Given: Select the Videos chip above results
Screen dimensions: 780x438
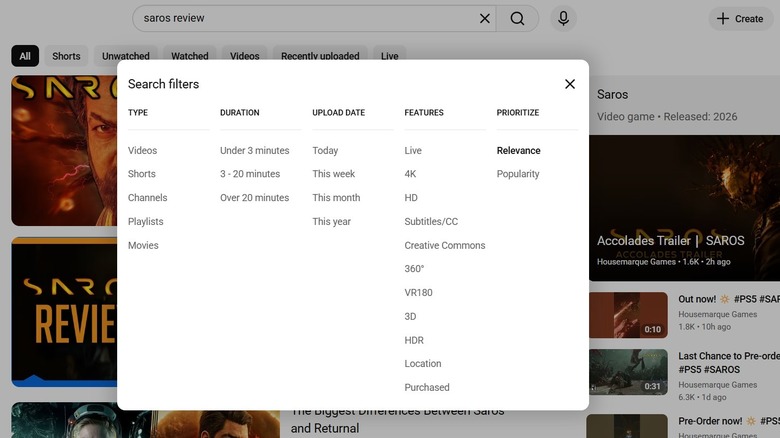Looking at the screenshot, I should tap(244, 56).
